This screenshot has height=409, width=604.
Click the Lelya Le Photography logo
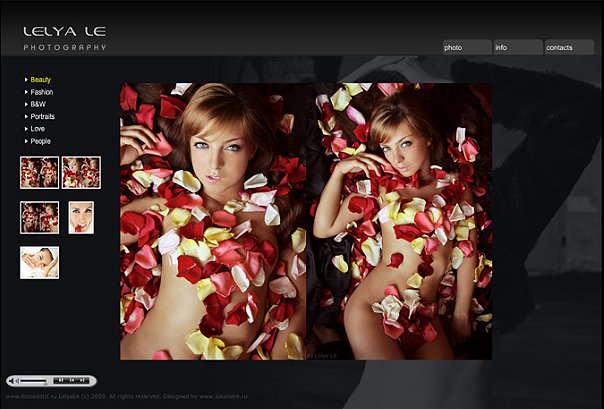[65, 38]
